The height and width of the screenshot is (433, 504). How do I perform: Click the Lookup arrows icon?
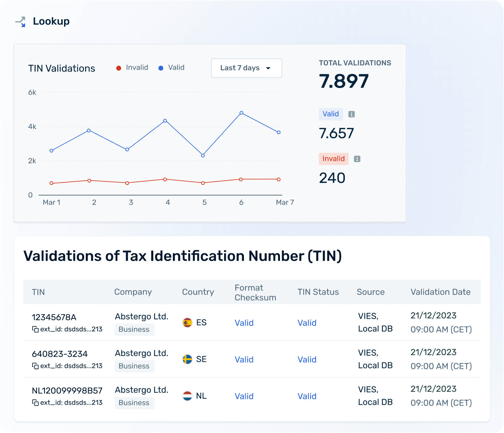click(21, 22)
